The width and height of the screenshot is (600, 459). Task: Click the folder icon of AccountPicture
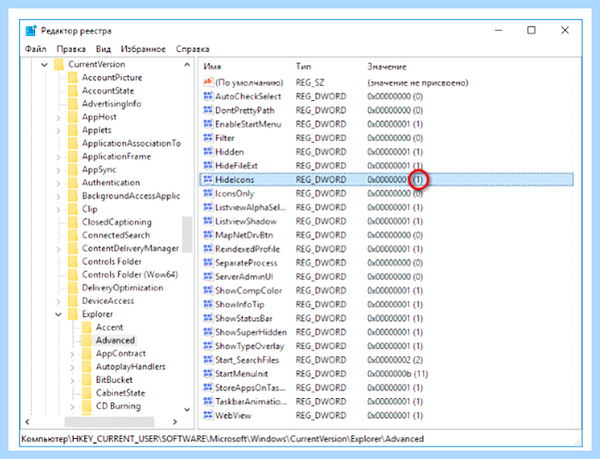73,78
